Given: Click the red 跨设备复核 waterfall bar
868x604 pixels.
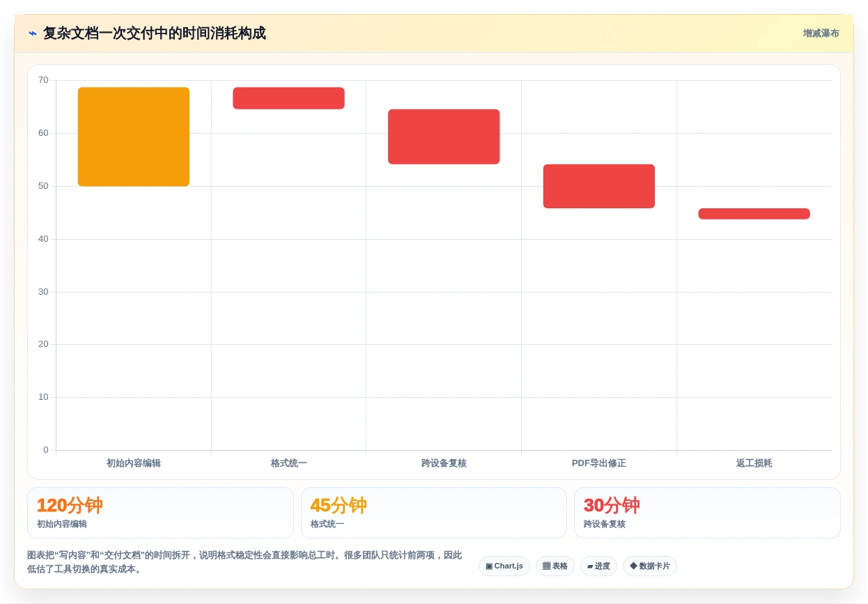Looking at the screenshot, I should (444, 137).
